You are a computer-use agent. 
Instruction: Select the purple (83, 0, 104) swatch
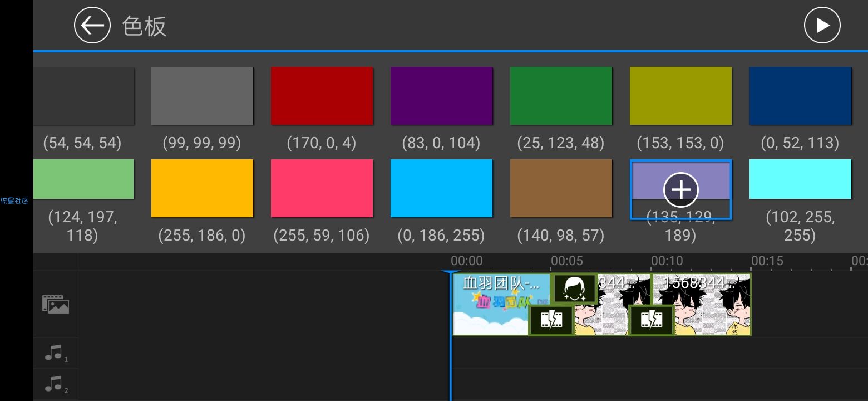441,96
